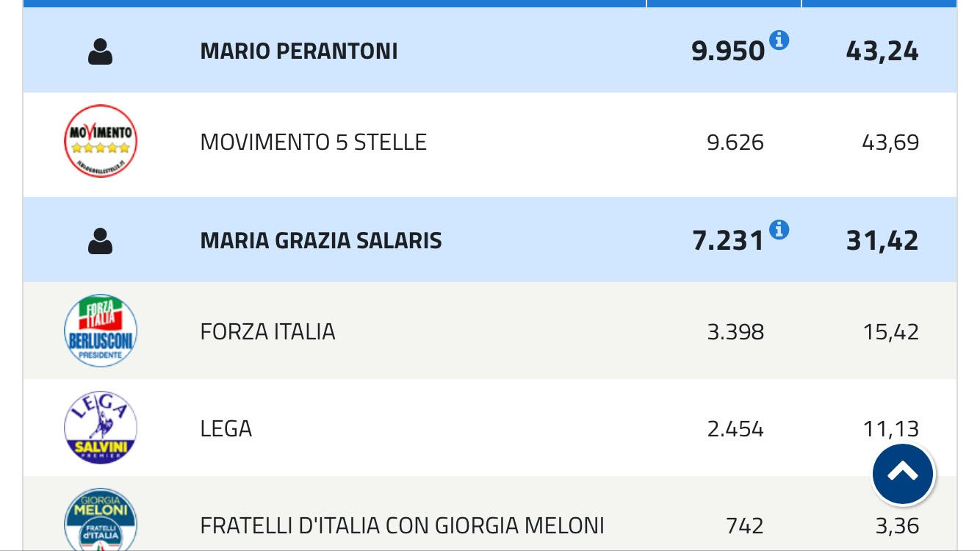Click Maria Grazia Salaris's person icon

pyautogui.click(x=100, y=241)
